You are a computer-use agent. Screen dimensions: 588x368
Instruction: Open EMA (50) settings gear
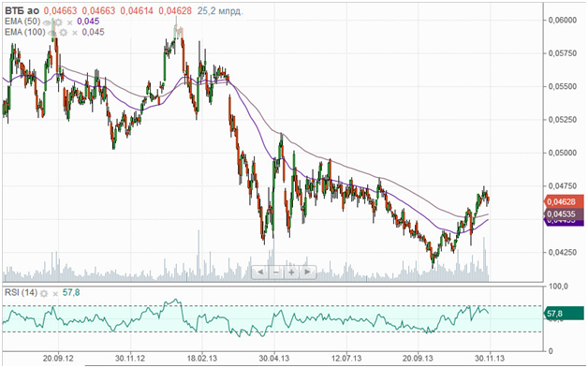[58, 22]
